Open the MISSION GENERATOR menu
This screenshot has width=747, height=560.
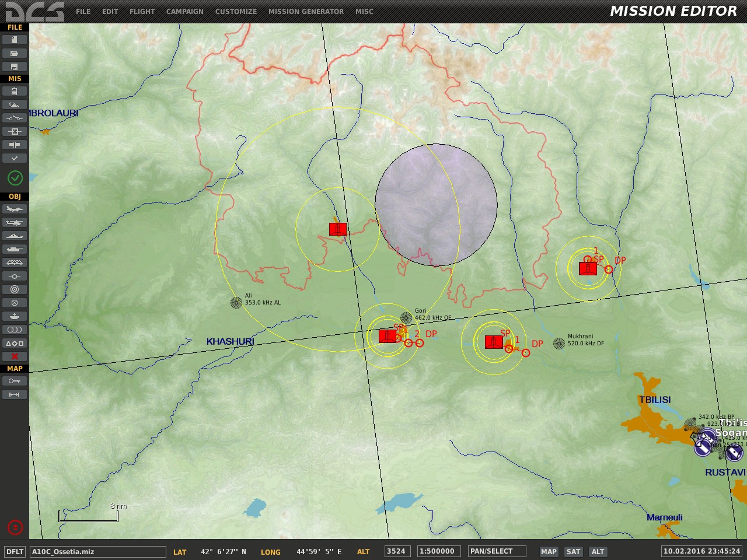pos(306,11)
